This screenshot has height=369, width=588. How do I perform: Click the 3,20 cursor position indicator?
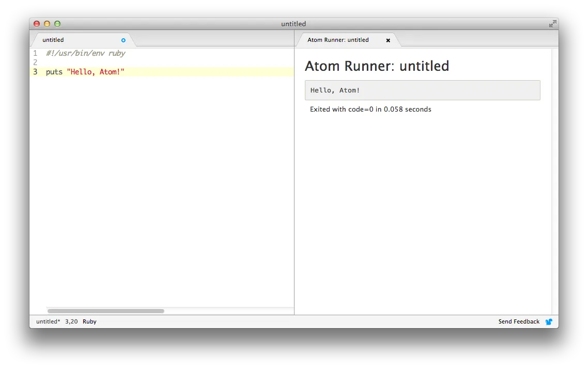coord(71,322)
